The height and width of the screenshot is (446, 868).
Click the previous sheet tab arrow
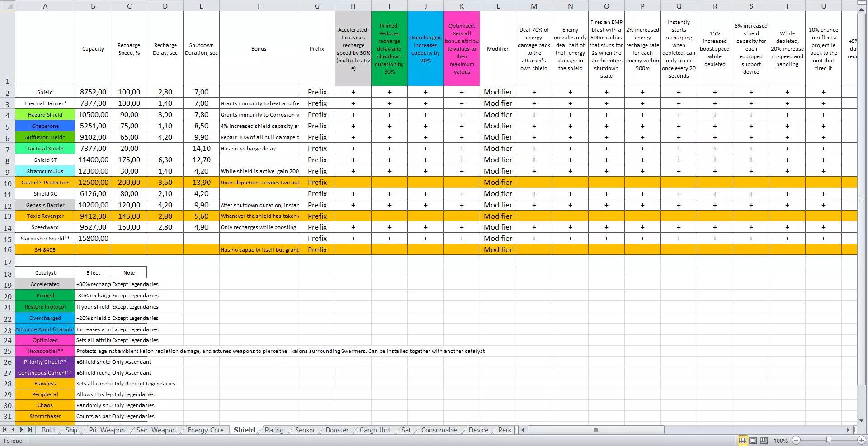14,430
